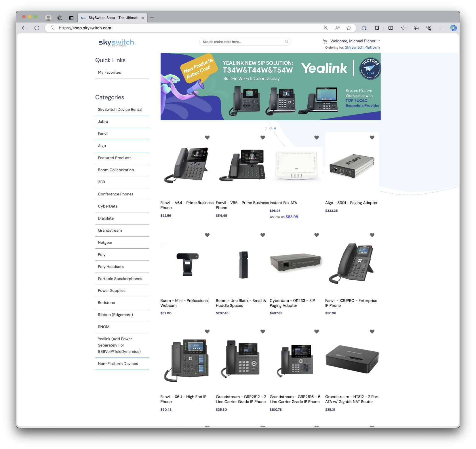Screen dimensions: 476x449
Task: Click the browser address bar URL
Action: (x=85, y=28)
